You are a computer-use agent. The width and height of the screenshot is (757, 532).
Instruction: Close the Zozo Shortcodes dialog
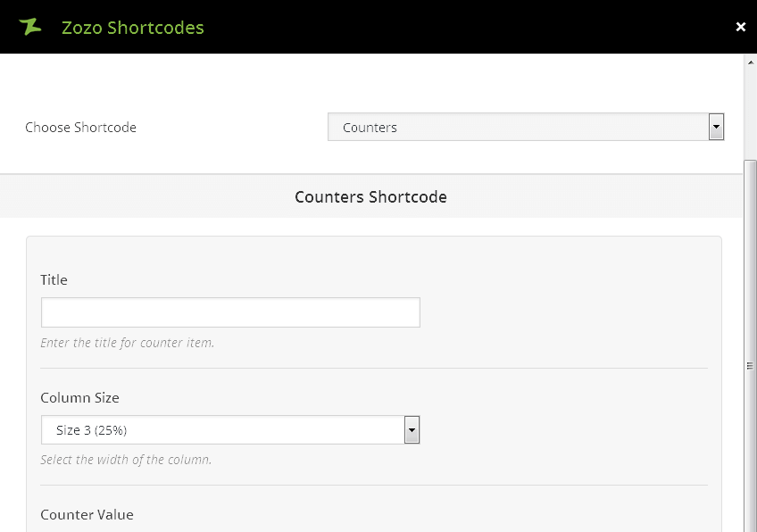(x=740, y=27)
